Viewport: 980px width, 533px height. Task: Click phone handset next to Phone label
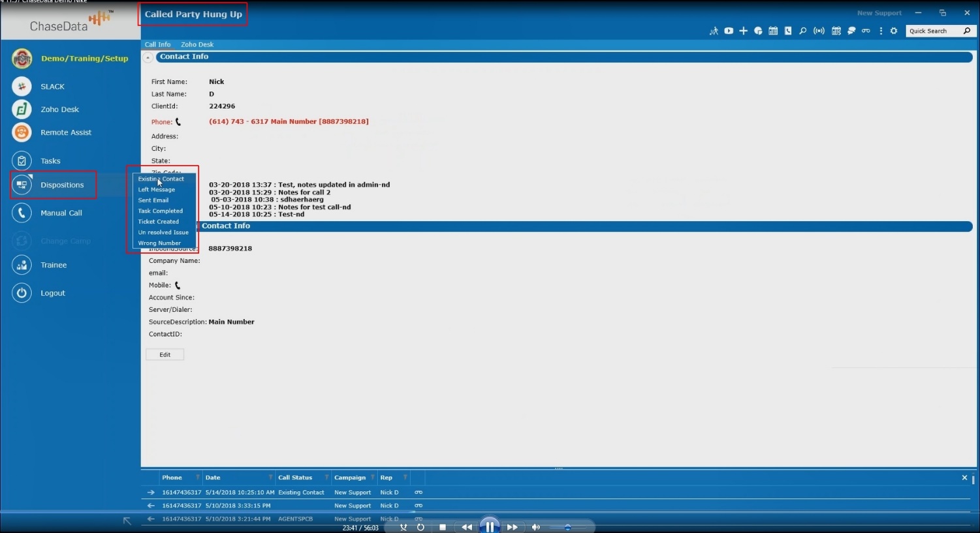pyautogui.click(x=178, y=122)
